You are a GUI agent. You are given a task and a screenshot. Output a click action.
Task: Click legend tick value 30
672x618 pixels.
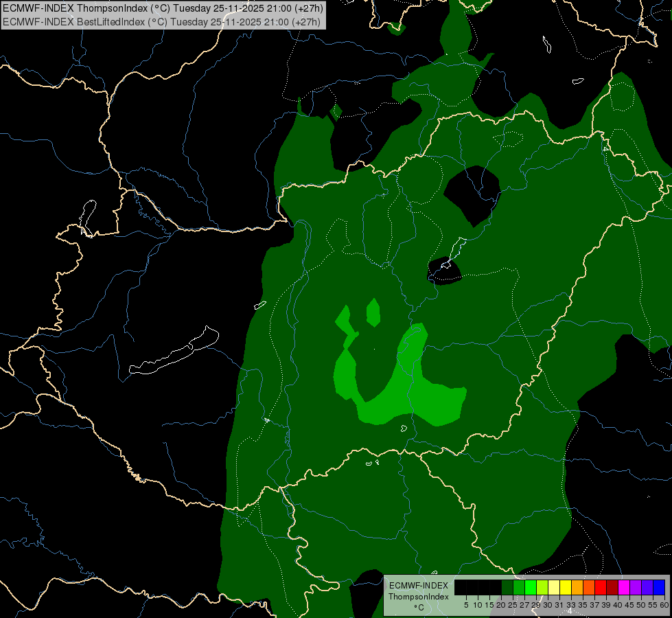point(548,605)
